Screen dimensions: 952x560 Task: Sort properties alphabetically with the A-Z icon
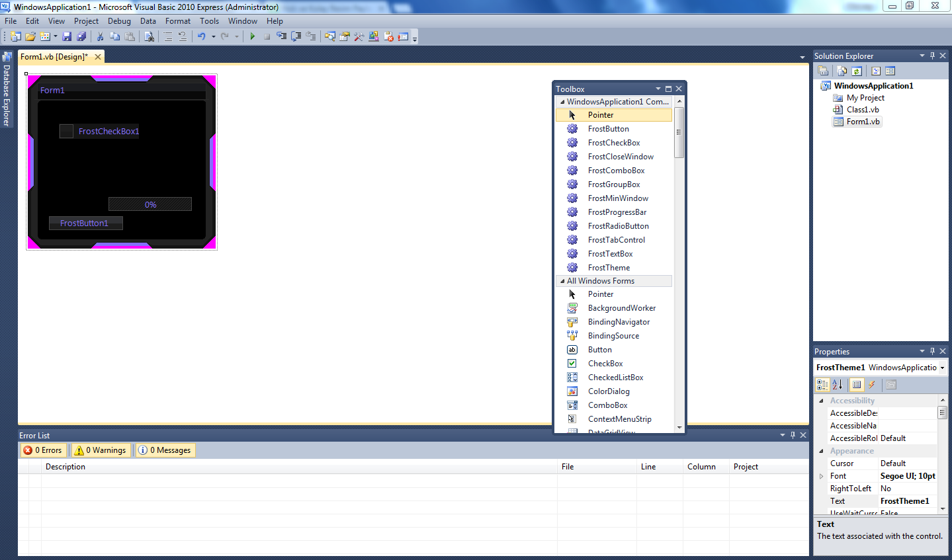click(837, 384)
